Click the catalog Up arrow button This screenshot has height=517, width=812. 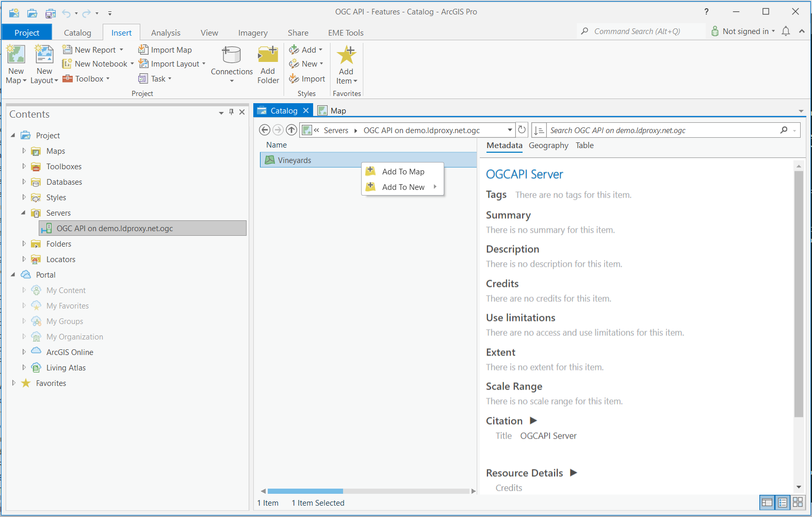[x=291, y=130]
